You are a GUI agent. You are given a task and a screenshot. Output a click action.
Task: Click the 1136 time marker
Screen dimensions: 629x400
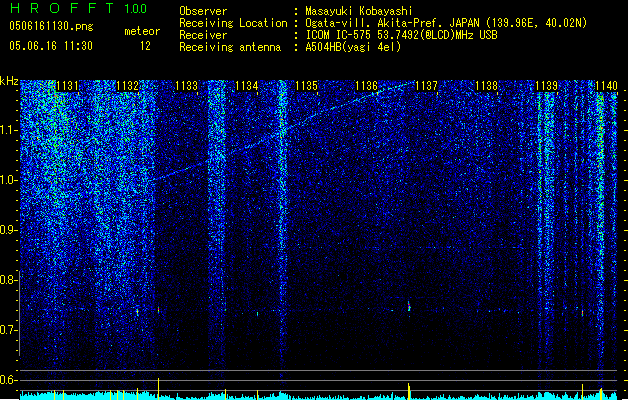tap(367, 86)
